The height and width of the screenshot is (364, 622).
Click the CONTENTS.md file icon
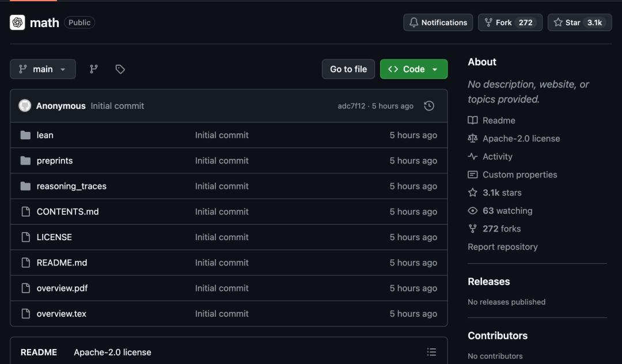26,212
